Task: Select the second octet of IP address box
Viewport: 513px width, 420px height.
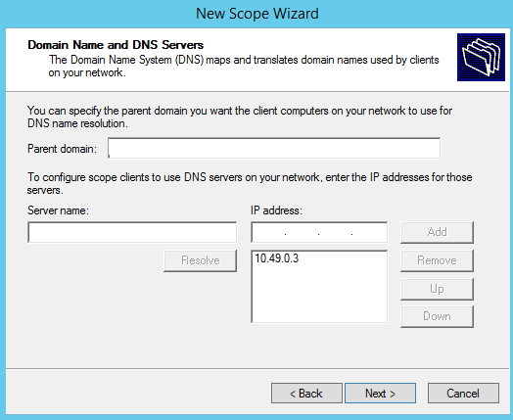Action: [302, 233]
